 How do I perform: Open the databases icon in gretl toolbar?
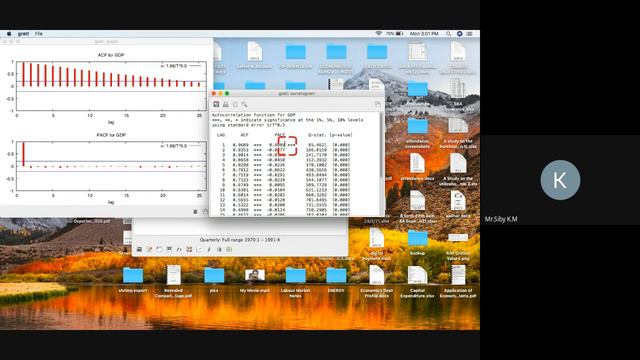[x=219, y=249]
